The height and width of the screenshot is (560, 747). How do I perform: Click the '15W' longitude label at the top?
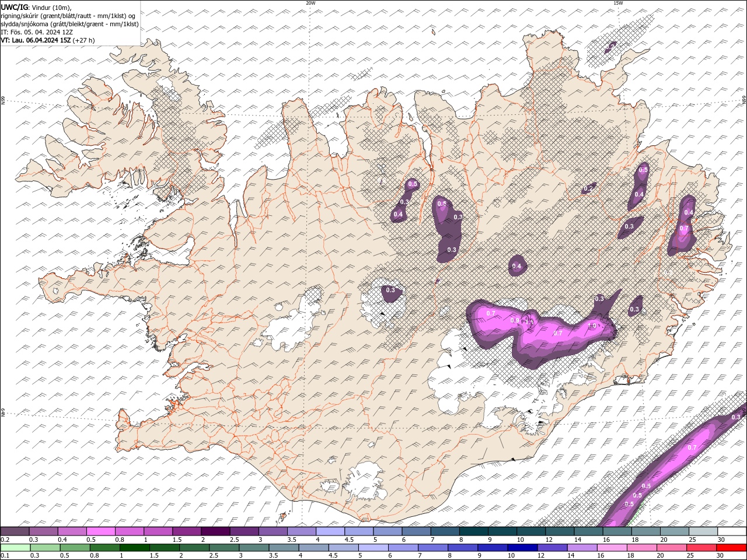[x=618, y=3]
